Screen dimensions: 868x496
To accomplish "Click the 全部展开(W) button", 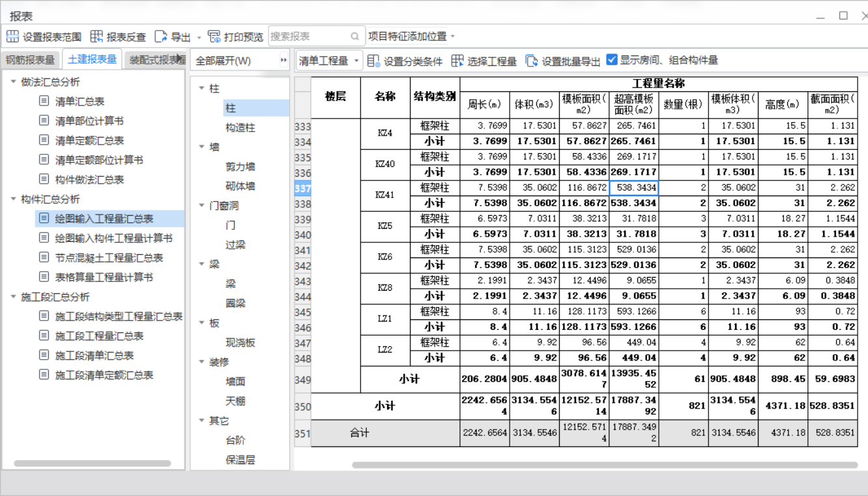I will 224,61.
